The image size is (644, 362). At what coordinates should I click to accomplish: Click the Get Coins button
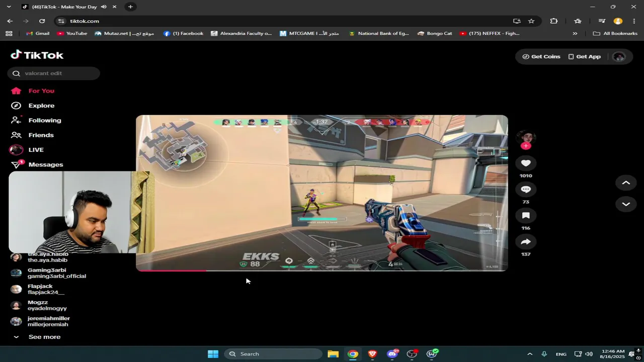[541, 57]
